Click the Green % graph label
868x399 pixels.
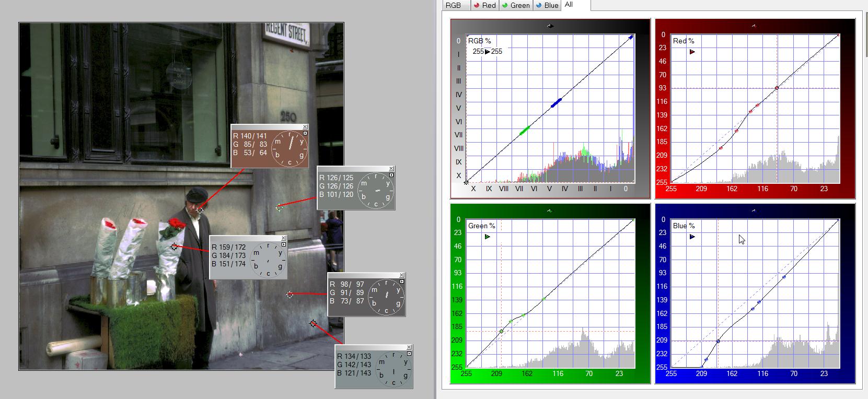[x=482, y=226]
